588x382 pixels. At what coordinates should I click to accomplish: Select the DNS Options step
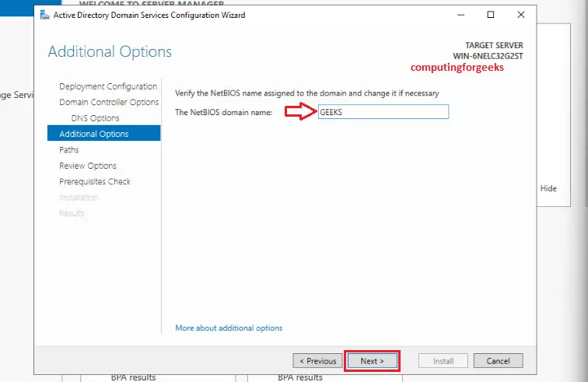pyautogui.click(x=95, y=118)
